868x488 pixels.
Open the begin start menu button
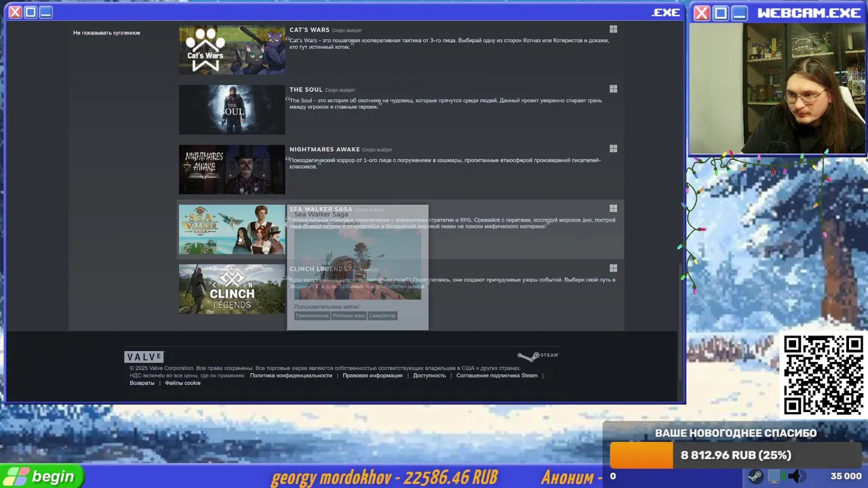click(x=42, y=476)
